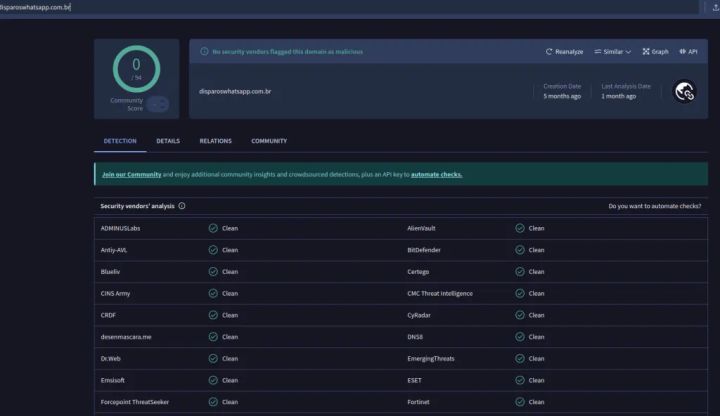The height and width of the screenshot is (416, 720).
Task: Open the Graph view icon
Action: [646, 51]
